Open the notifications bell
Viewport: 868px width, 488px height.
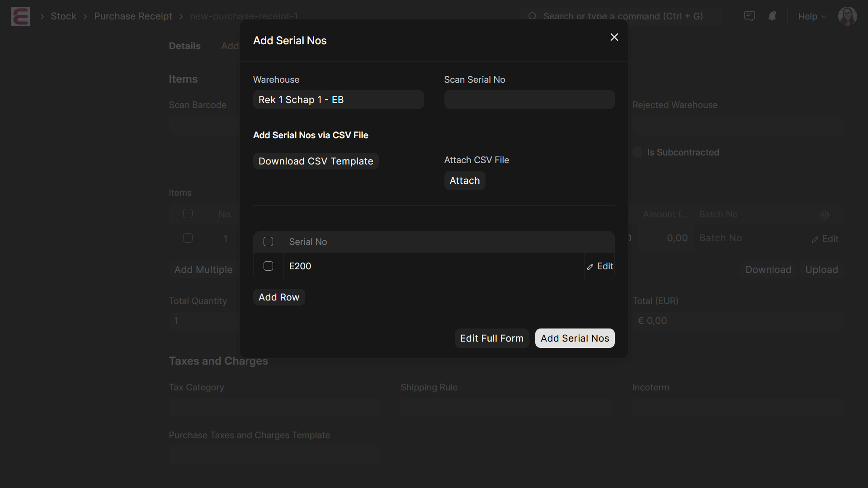[773, 16]
